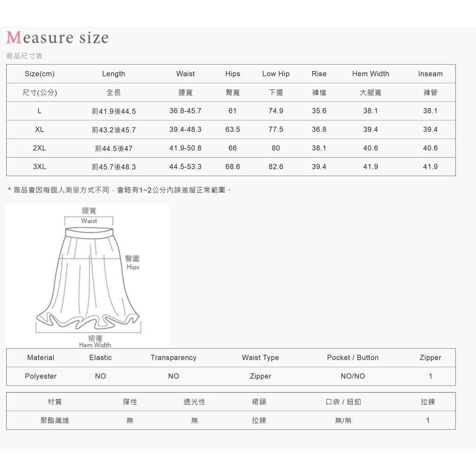Select the 2XL size row label

pos(40,148)
